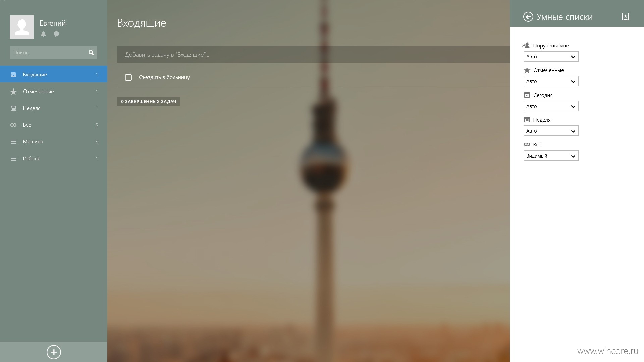Click the Неделя icon in settings panel
The image size is (644, 362).
coord(527,120)
